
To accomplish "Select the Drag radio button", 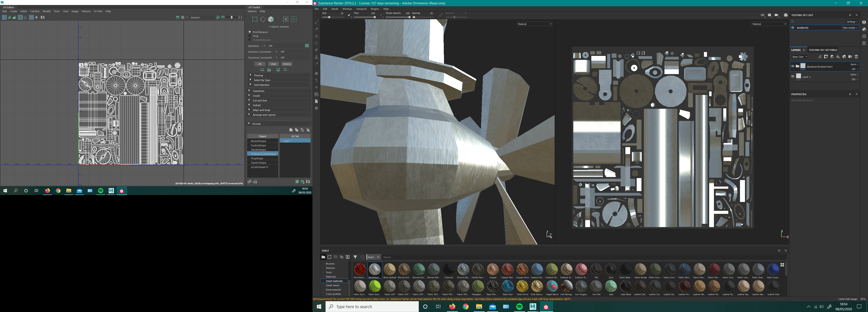I will pos(250,36).
